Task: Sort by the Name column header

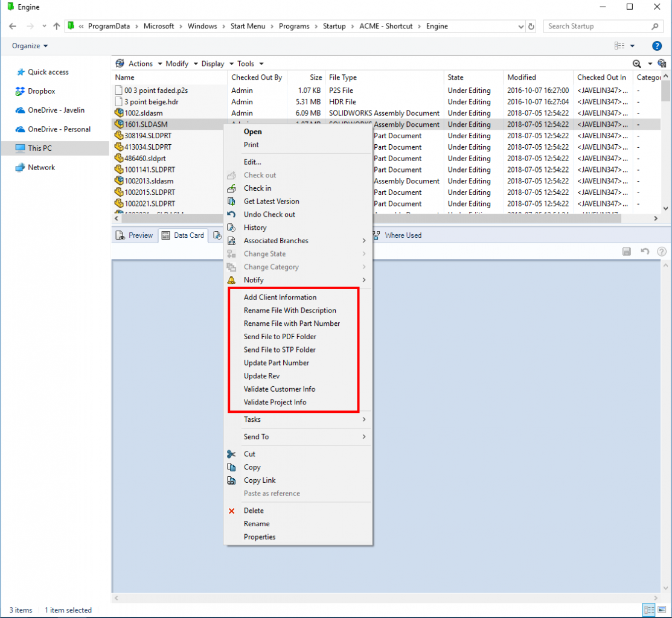Action: (170, 77)
